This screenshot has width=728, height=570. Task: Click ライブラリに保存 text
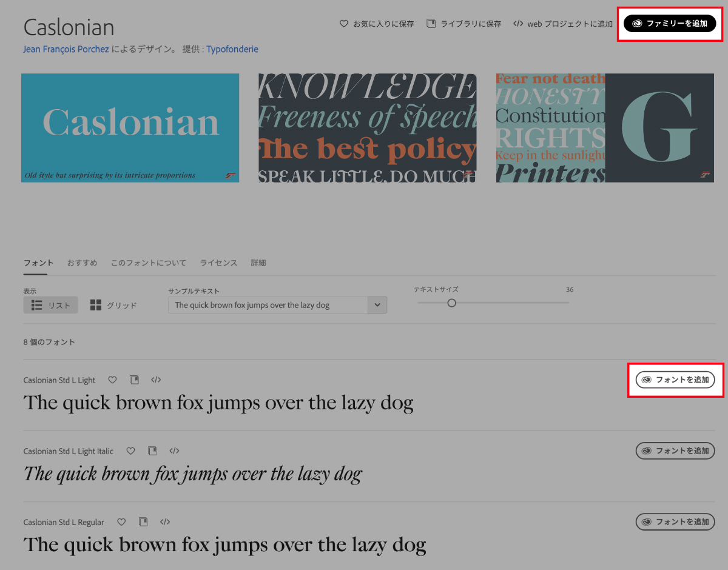471,24
